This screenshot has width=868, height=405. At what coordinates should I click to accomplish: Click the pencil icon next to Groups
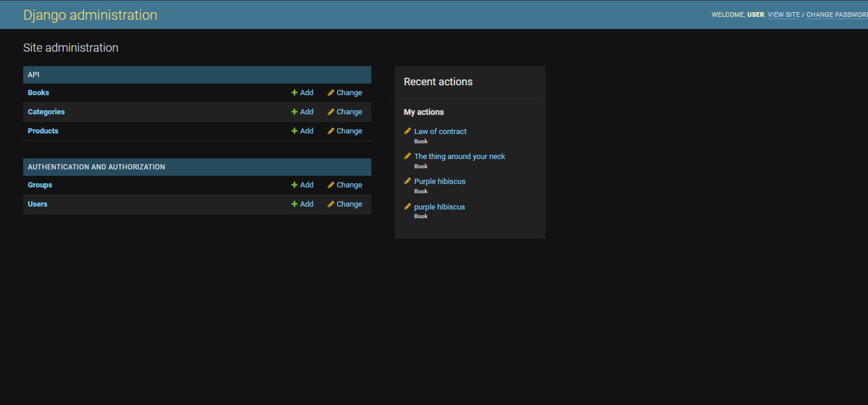330,185
